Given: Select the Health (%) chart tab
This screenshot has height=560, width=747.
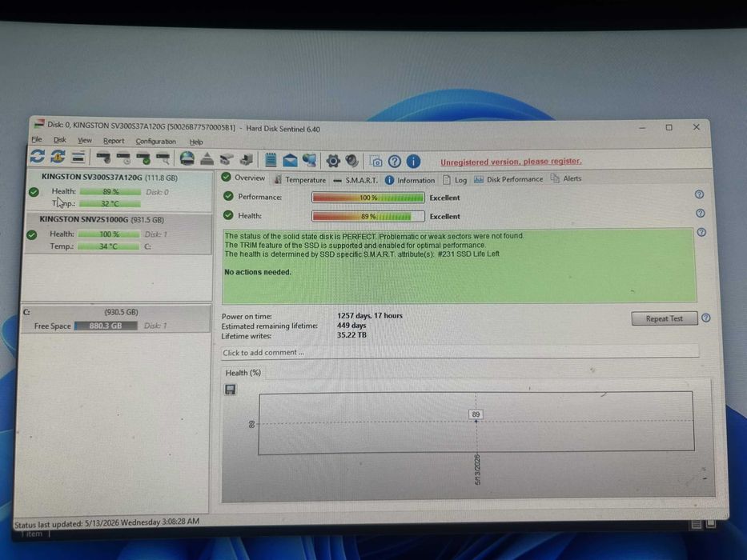Looking at the screenshot, I should click(243, 372).
